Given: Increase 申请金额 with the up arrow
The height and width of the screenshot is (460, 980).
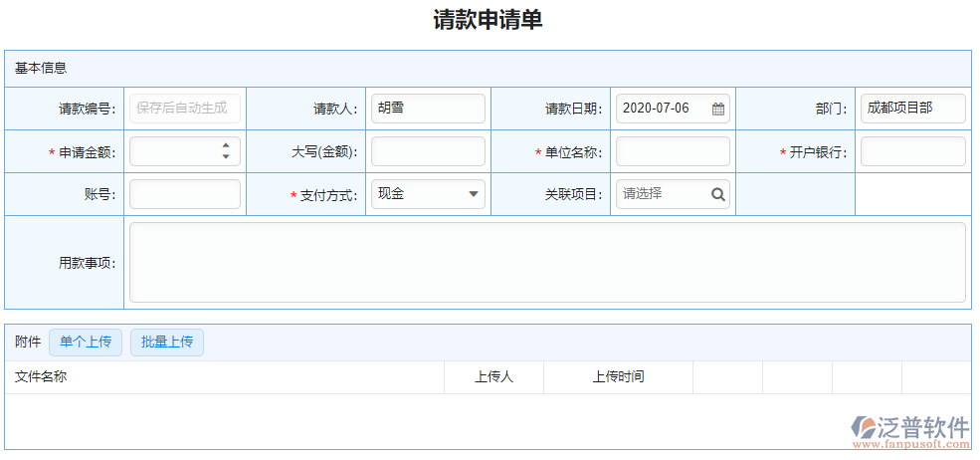Looking at the screenshot, I should point(226,145).
